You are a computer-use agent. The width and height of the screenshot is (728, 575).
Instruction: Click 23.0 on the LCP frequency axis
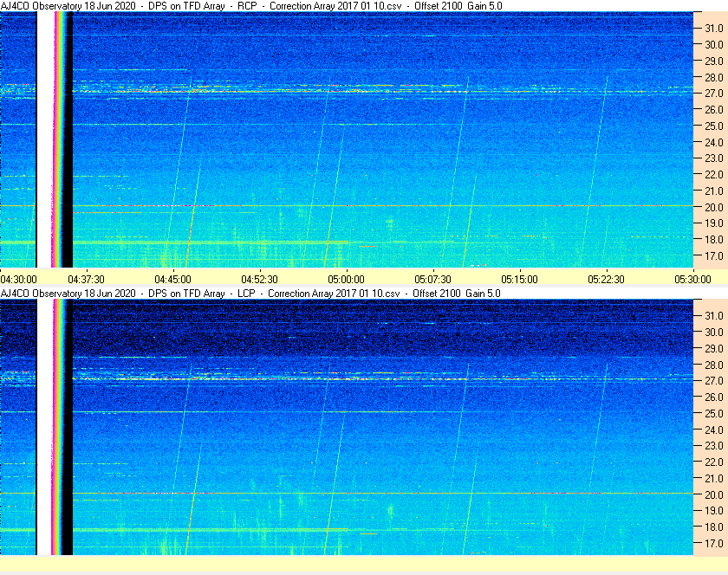pyautogui.click(x=714, y=446)
